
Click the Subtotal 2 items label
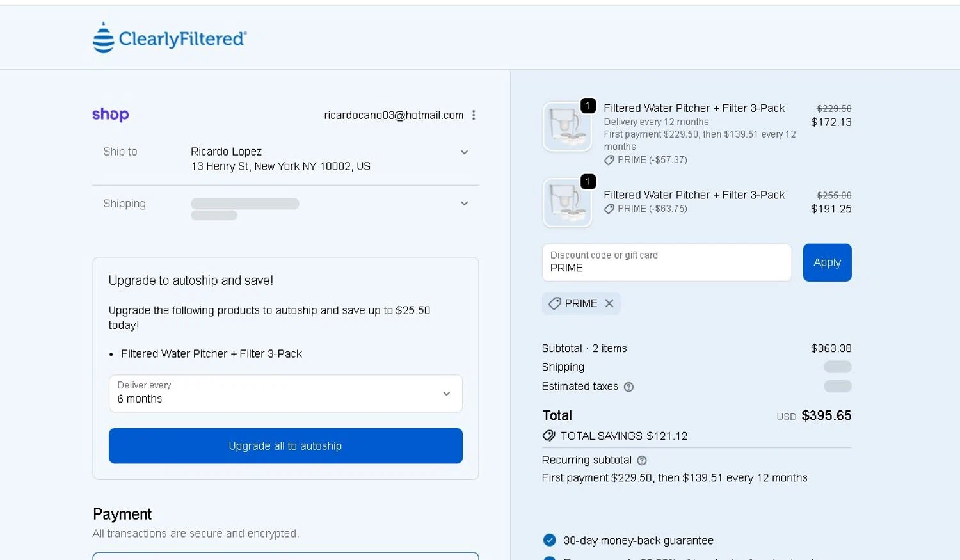[x=584, y=348]
